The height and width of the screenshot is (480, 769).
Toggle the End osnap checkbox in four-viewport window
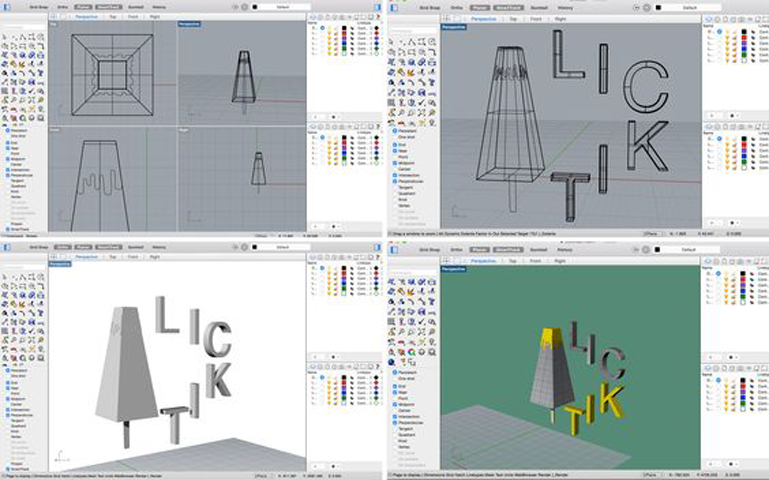coord(8,143)
